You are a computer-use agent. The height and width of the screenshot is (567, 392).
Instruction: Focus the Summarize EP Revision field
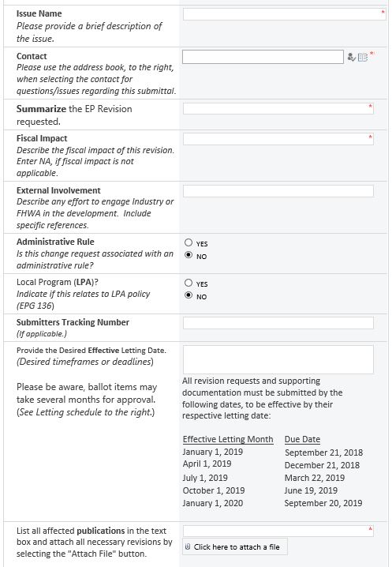click(278, 108)
